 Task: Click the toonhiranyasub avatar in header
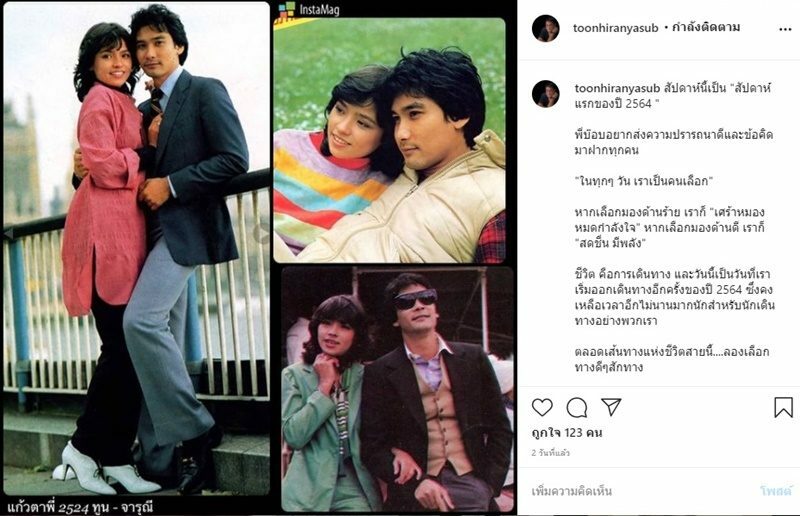click(x=546, y=28)
